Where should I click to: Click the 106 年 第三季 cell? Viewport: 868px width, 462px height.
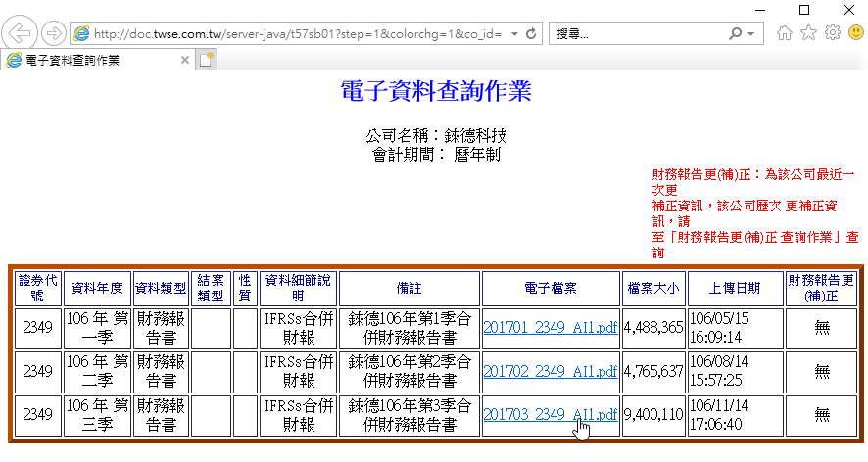(x=97, y=416)
